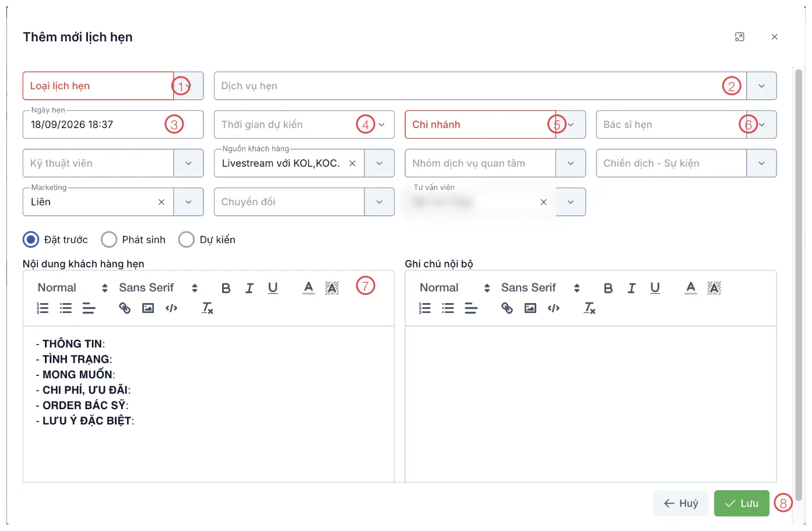The width and height of the screenshot is (812, 531).
Task: Clear the Marketing value Liên
Action: [161, 202]
